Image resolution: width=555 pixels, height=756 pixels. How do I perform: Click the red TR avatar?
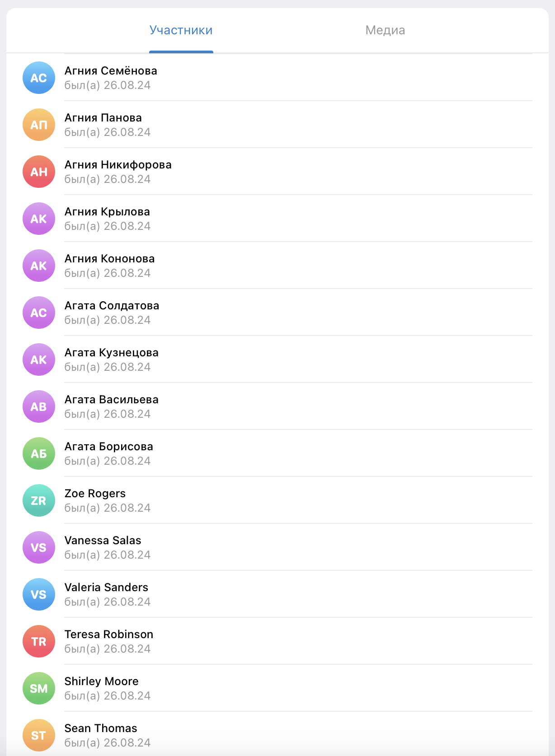coord(39,641)
